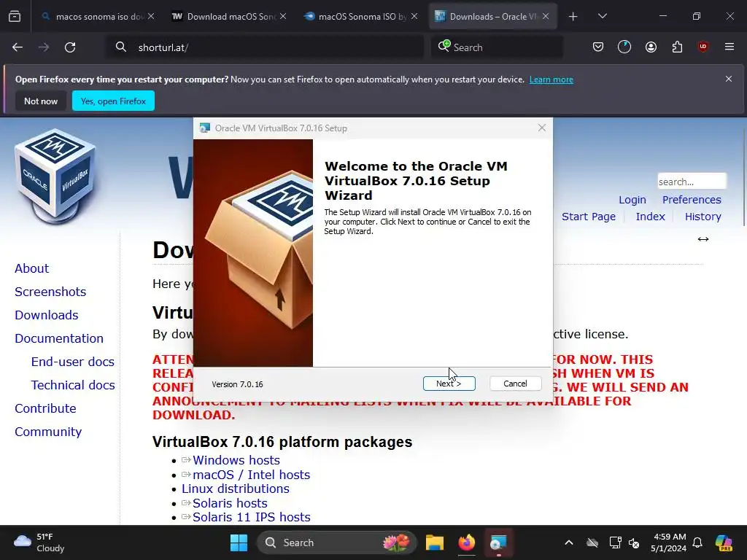The image size is (747, 560).
Task: Click the network display tray icon
Action: pos(615,542)
